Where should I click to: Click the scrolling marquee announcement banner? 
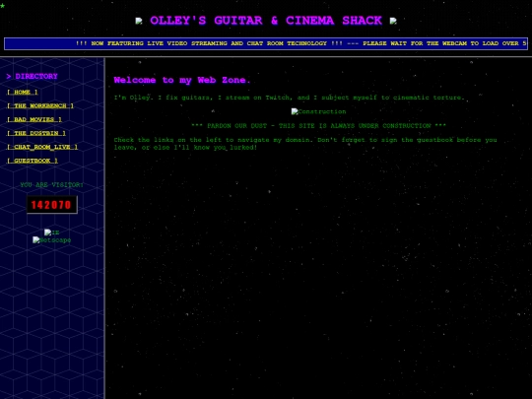click(266, 43)
